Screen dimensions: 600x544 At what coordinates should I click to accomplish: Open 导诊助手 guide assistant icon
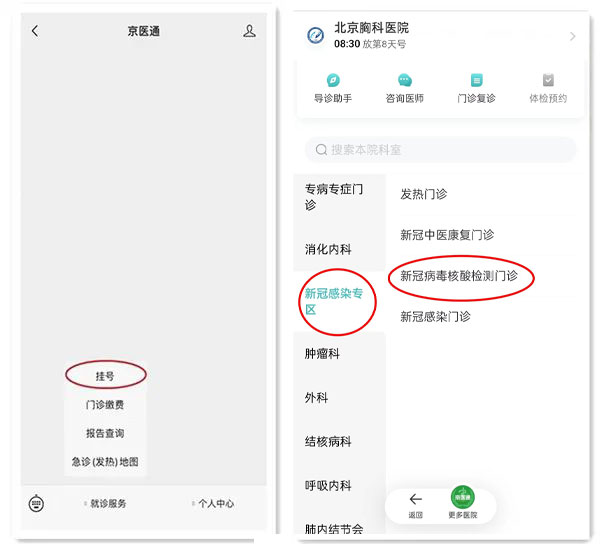[x=333, y=81]
